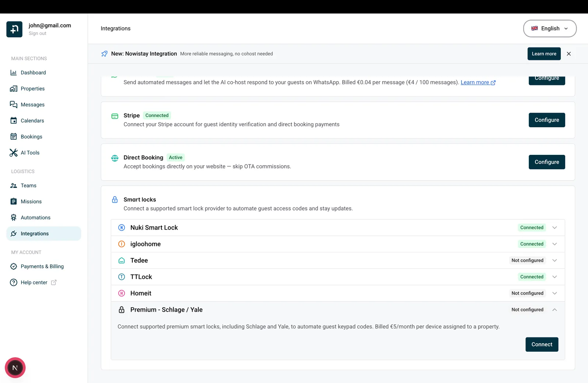Click the external link icon beside Help center
588x383 pixels.
(x=54, y=283)
